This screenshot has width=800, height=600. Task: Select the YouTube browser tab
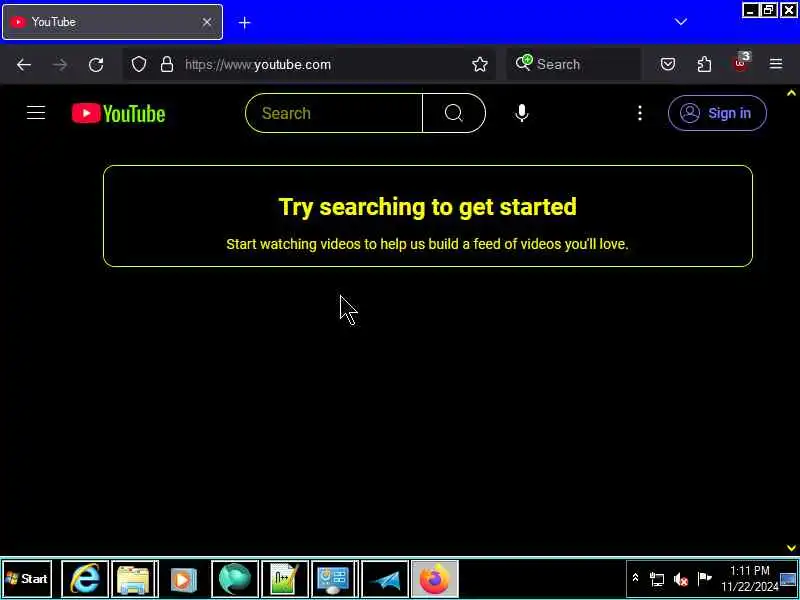tap(112, 22)
